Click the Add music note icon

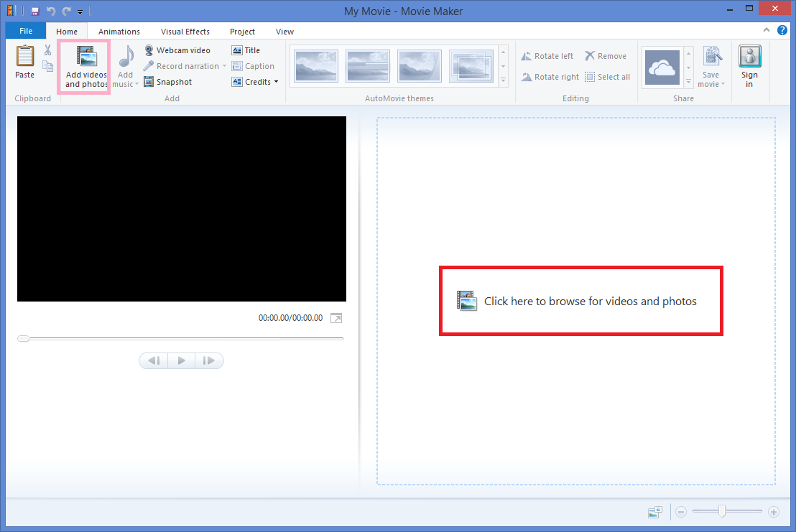126,56
